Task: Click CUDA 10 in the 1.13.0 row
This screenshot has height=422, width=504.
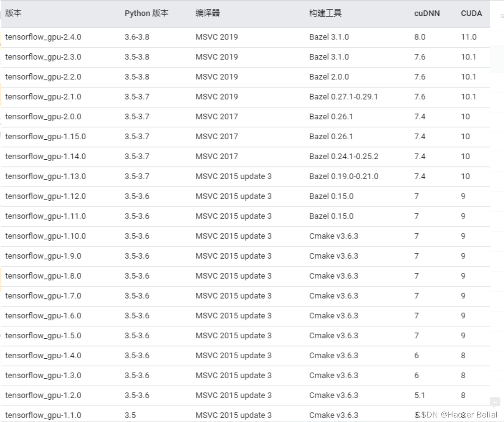Action: (466, 176)
